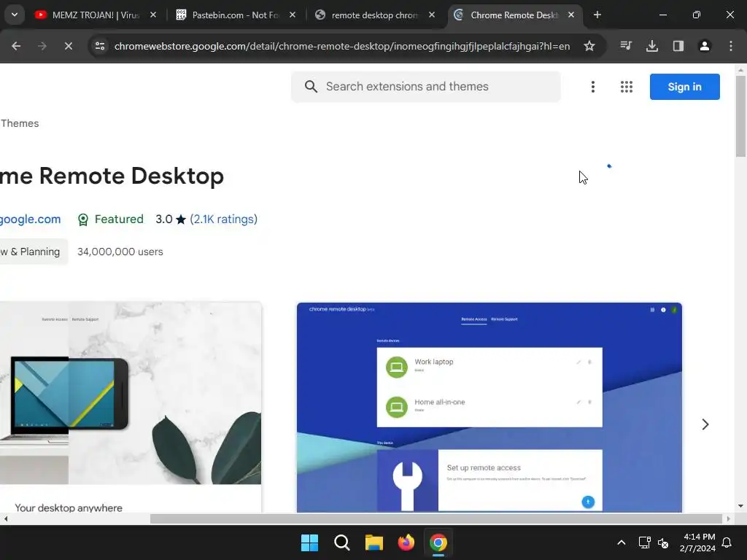Open the muted volume tray icon
The image size is (747, 560).
pyautogui.click(x=662, y=542)
